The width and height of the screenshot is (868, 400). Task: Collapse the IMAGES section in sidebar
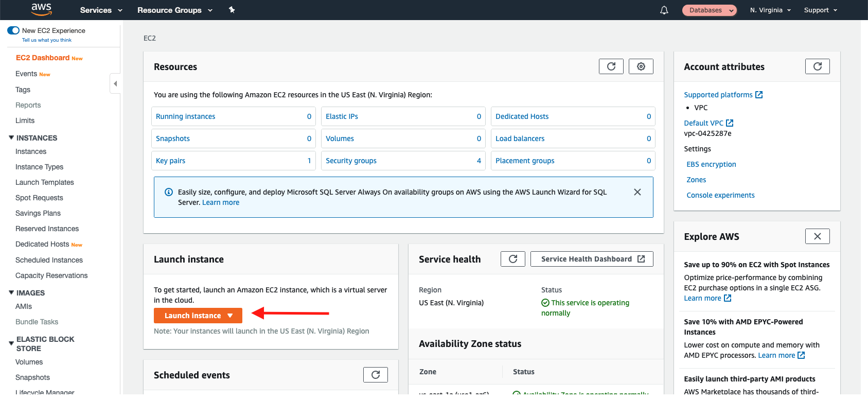11,292
